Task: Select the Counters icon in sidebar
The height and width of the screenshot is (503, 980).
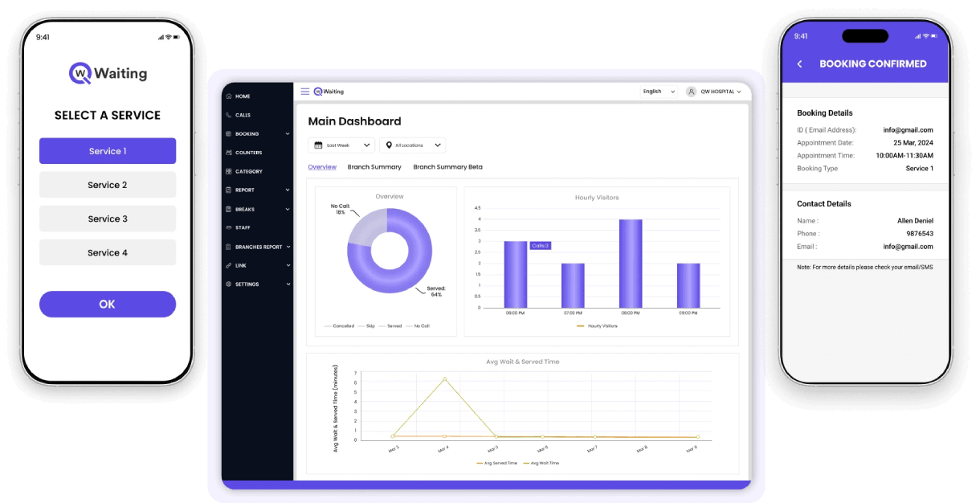Action: click(229, 153)
